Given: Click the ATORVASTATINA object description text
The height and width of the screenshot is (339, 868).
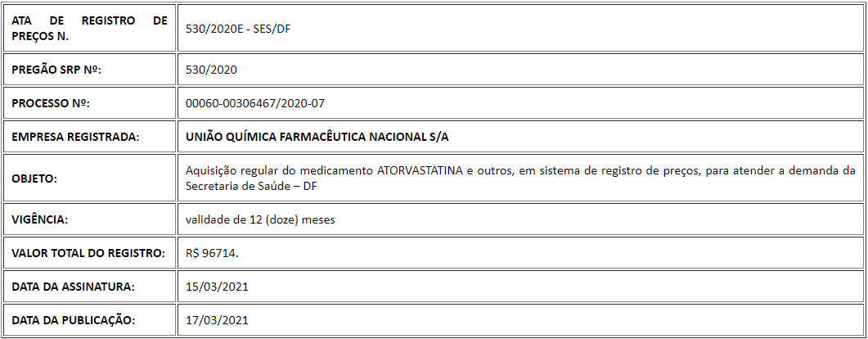Looking at the screenshot, I should pyautogui.click(x=521, y=179).
